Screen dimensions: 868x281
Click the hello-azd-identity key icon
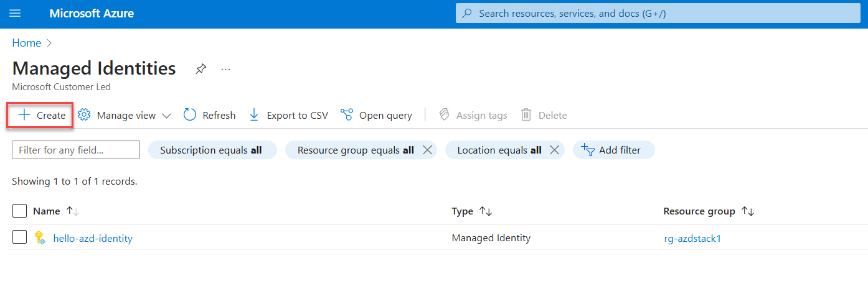coord(40,237)
